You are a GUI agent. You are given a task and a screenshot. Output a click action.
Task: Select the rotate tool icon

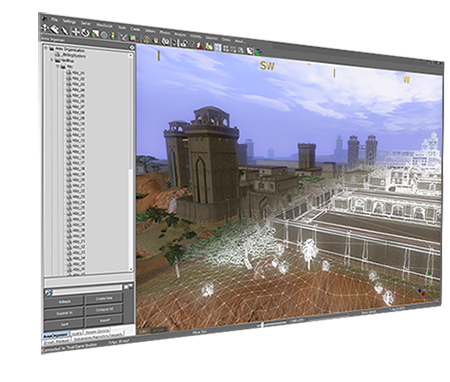point(85,33)
